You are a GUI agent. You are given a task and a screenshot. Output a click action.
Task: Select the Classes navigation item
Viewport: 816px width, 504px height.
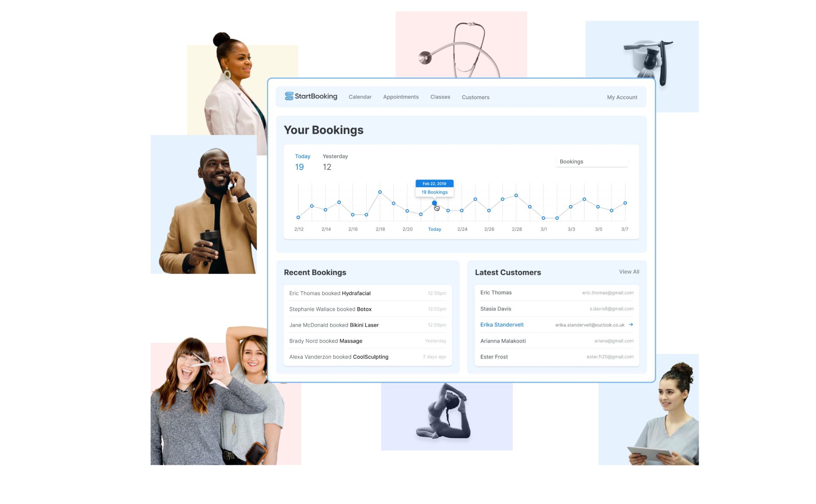click(440, 97)
